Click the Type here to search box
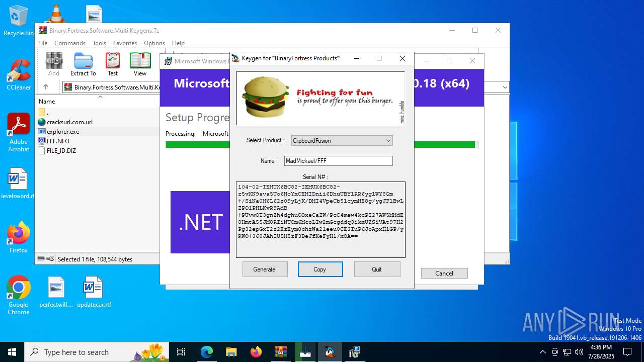 [97, 352]
